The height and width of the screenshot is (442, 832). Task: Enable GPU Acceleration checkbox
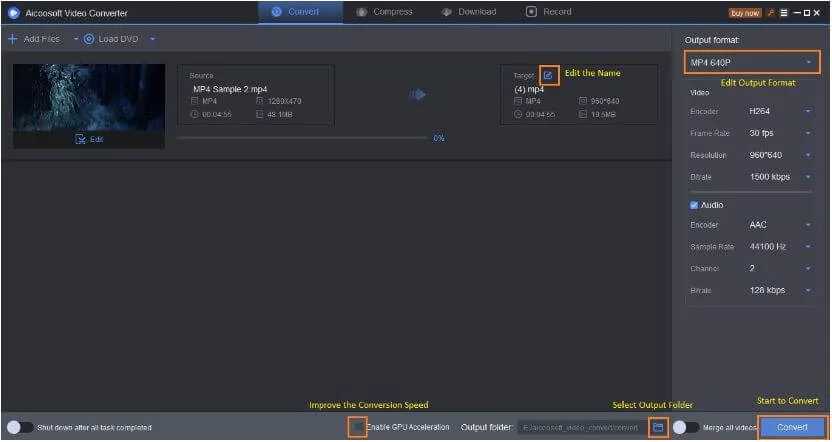click(x=358, y=427)
